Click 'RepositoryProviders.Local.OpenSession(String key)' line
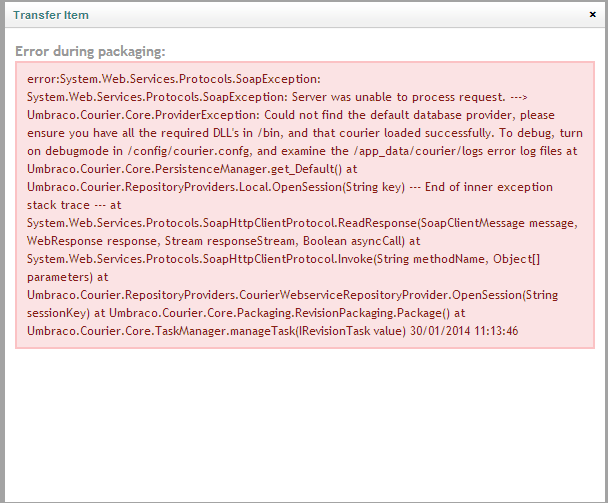608x503 pixels. pos(216,187)
